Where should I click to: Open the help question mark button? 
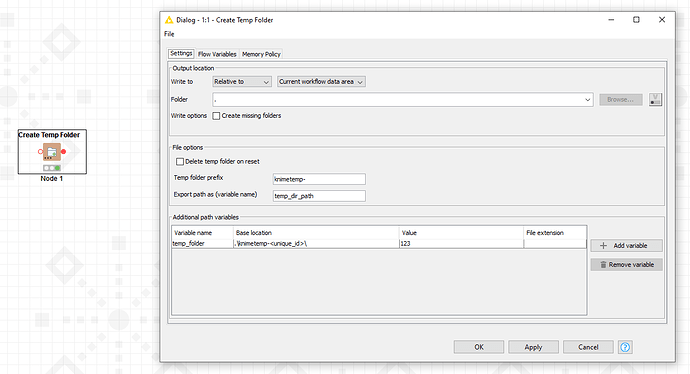pyautogui.click(x=625, y=347)
